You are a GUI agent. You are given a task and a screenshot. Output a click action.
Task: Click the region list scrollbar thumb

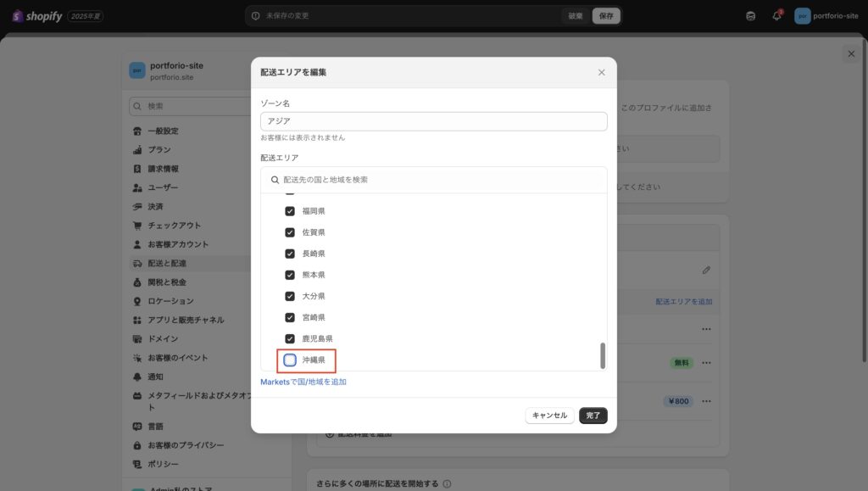click(603, 355)
